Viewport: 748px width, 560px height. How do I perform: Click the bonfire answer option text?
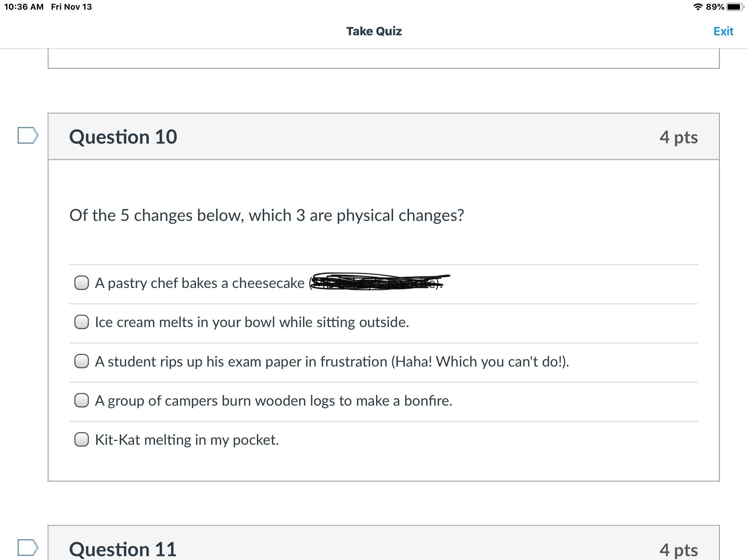[x=274, y=401]
